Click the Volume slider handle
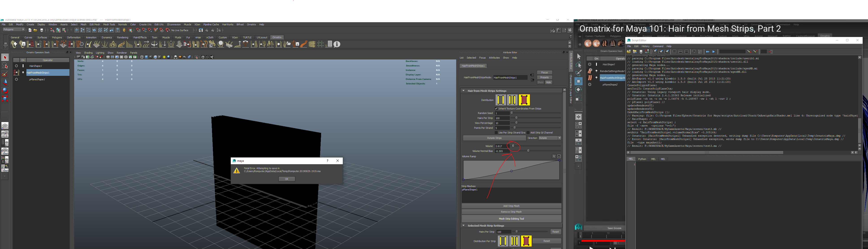 click(x=513, y=146)
